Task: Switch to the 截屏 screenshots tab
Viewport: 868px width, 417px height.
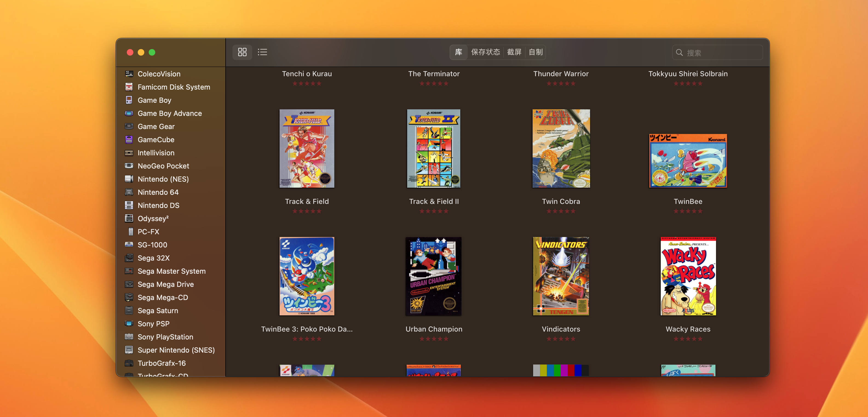Action: [514, 52]
